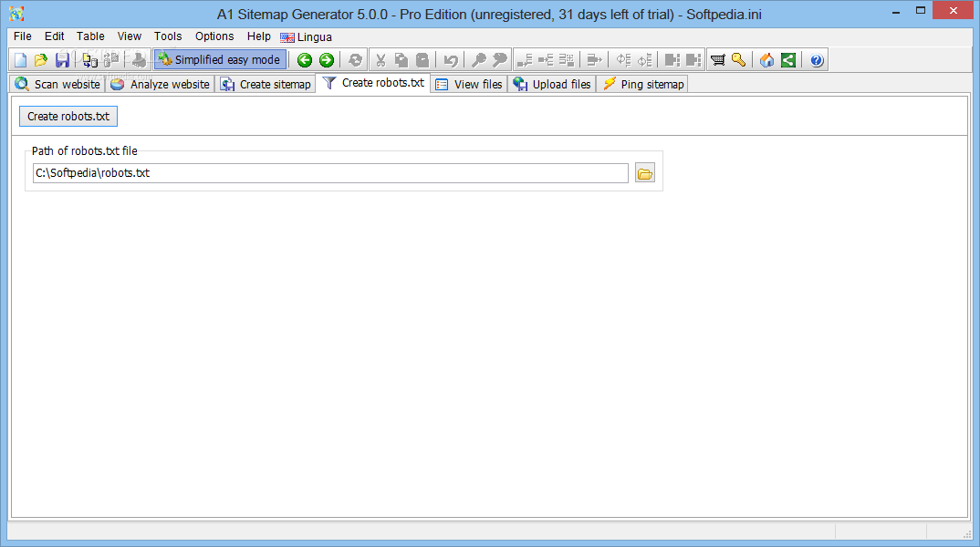The image size is (980, 547).
Task: Click the green share icon
Action: click(788, 60)
